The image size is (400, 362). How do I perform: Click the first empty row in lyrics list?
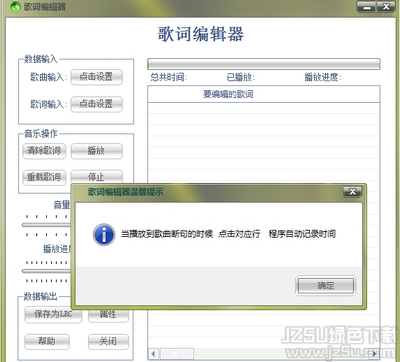(263, 108)
